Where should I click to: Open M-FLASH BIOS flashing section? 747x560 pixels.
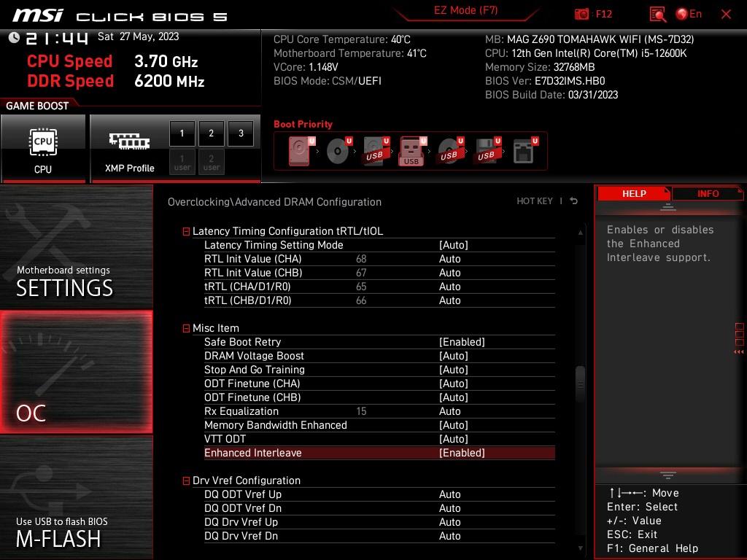tap(76, 497)
